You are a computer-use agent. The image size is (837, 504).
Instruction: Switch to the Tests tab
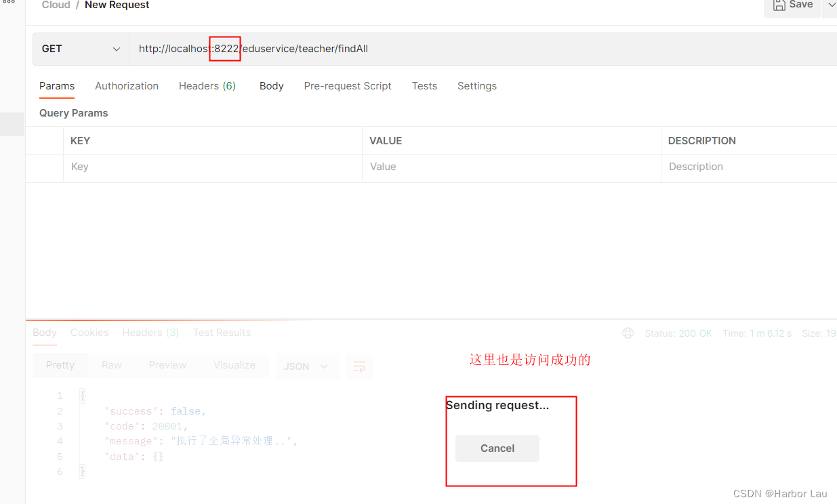424,86
